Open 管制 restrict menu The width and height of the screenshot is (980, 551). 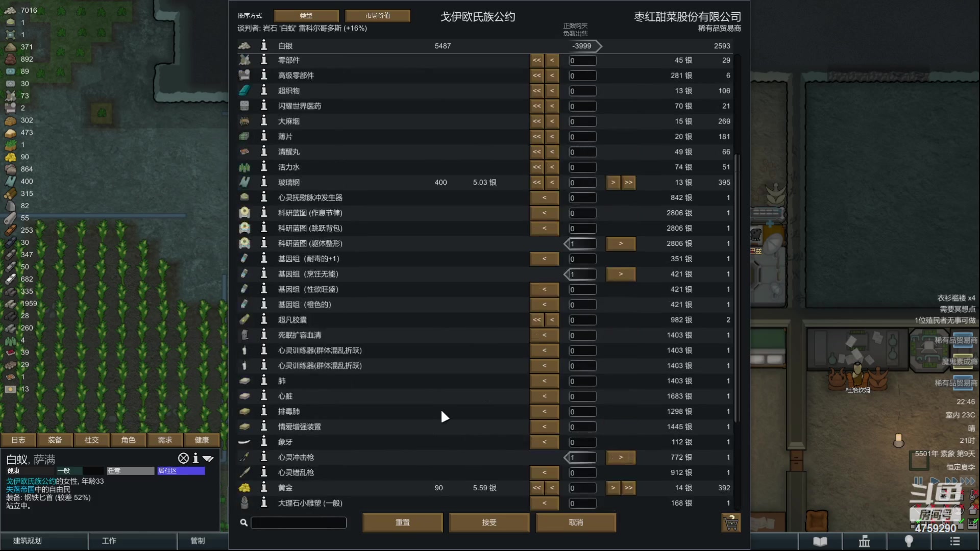(203, 541)
